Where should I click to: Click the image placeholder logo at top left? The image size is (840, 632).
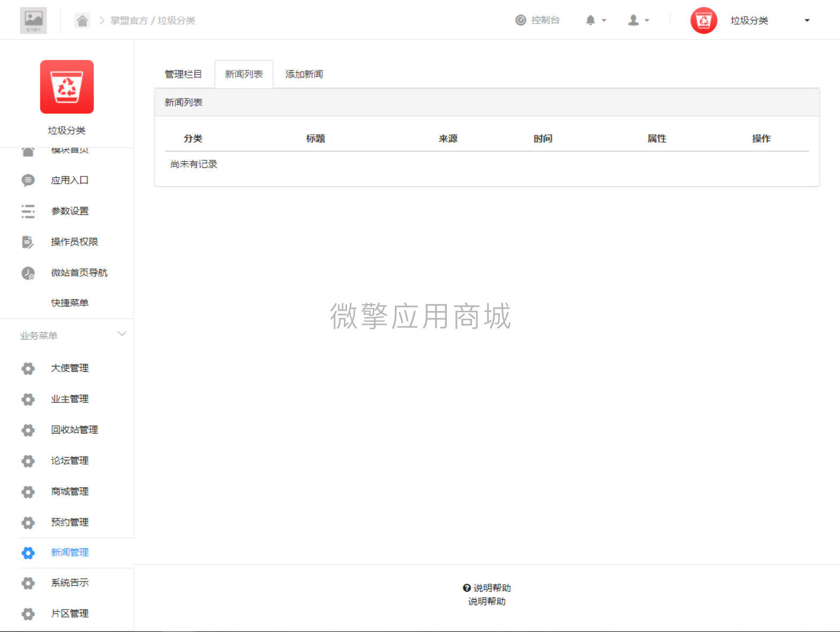pyautogui.click(x=33, y=20)
